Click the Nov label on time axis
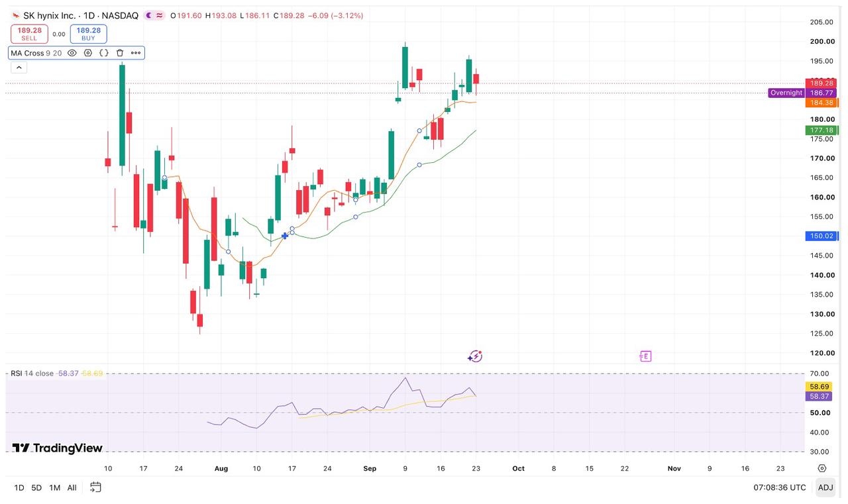Viewport: 848px width, 504px height. [x=674, y=468]
